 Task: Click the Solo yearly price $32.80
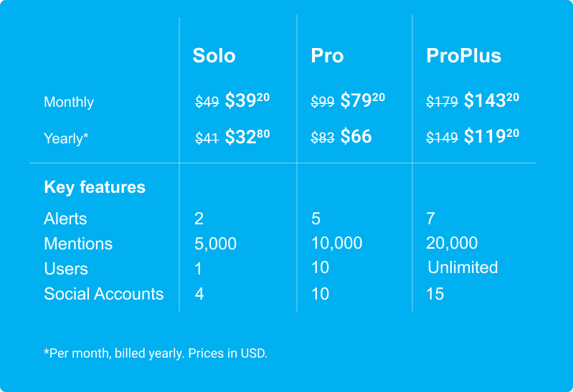[247, 136]
